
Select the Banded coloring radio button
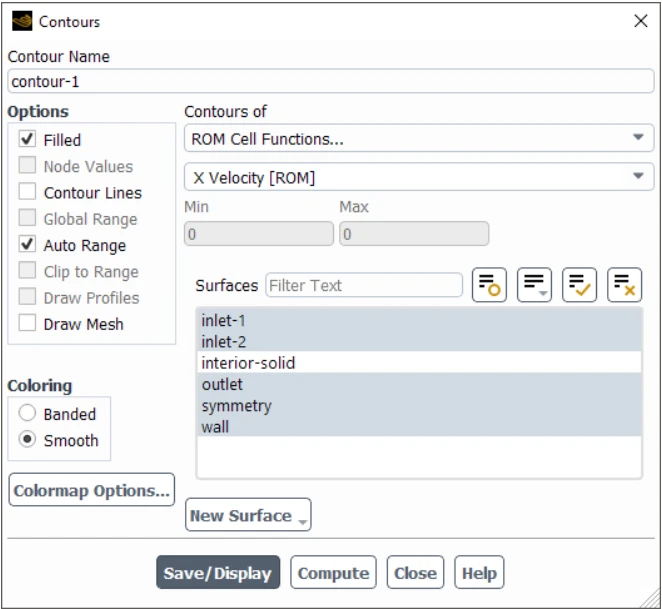28,414
